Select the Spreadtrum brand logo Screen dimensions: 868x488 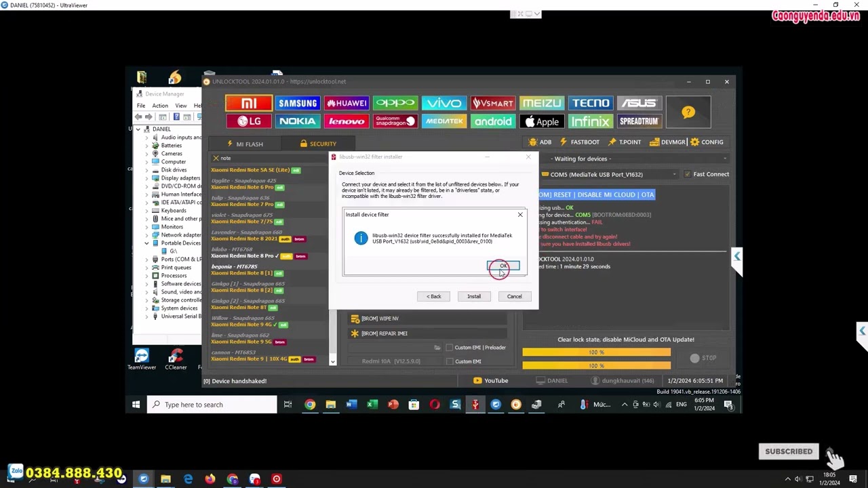[x=639, y=121]
